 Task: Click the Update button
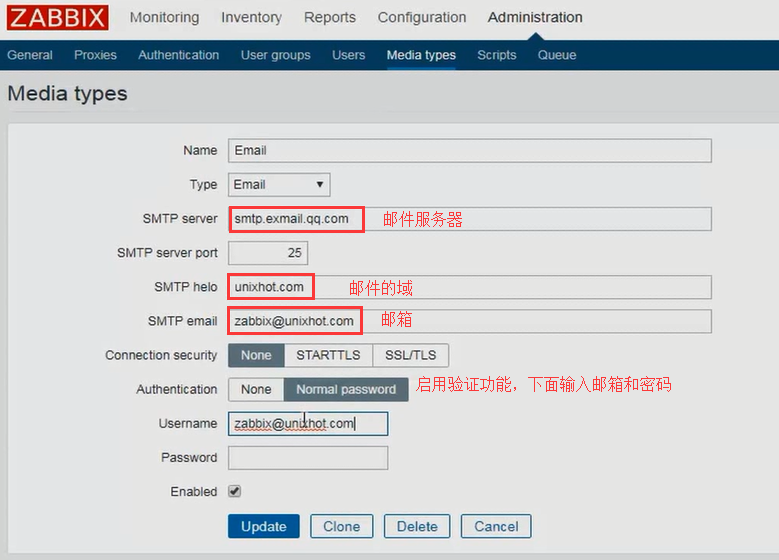pos(264,526)
